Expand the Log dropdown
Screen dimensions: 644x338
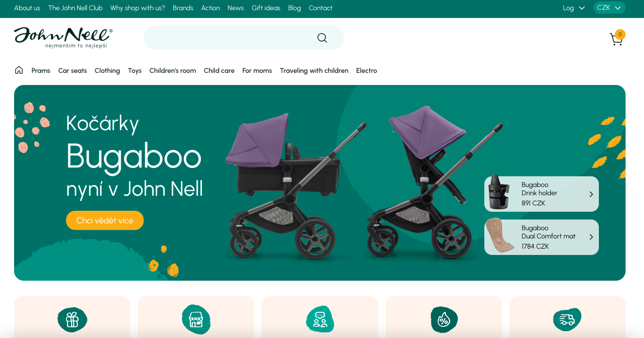(574, 8)
